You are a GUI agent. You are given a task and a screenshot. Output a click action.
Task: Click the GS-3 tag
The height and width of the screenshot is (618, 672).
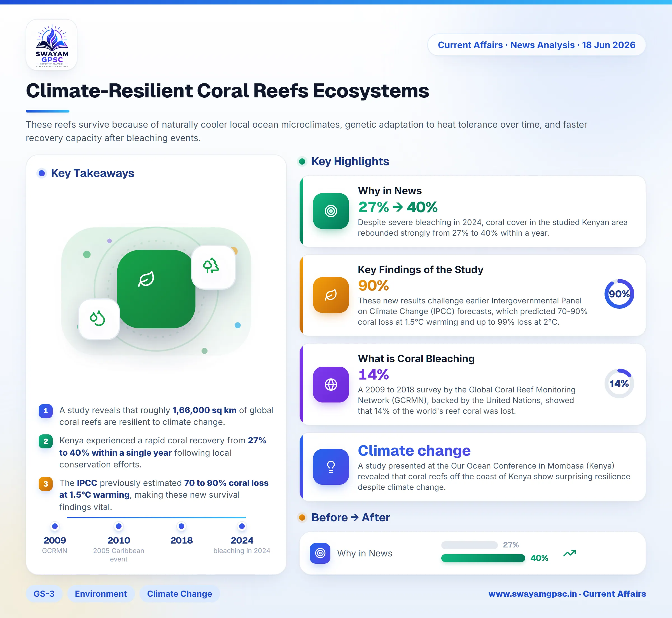[44, 594]
